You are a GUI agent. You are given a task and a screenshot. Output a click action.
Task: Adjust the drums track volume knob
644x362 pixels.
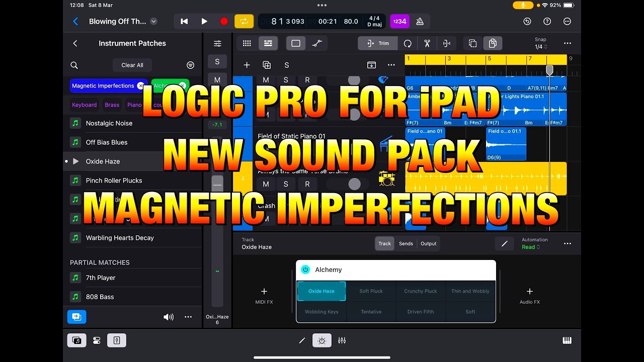(354, 184)
